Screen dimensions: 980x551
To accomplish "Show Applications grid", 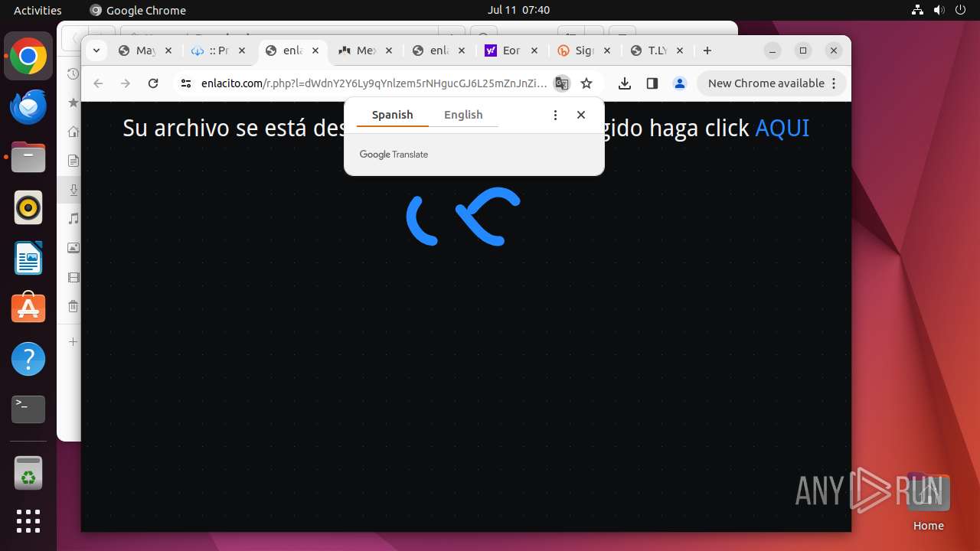I will [x=28, y=521].
